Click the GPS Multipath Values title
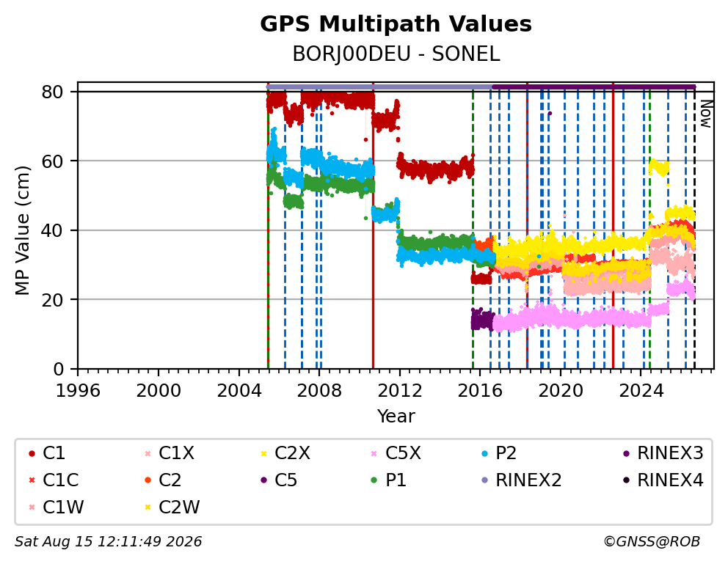The width and height of the screenshot is (728, 564). [x=396, y=24]
